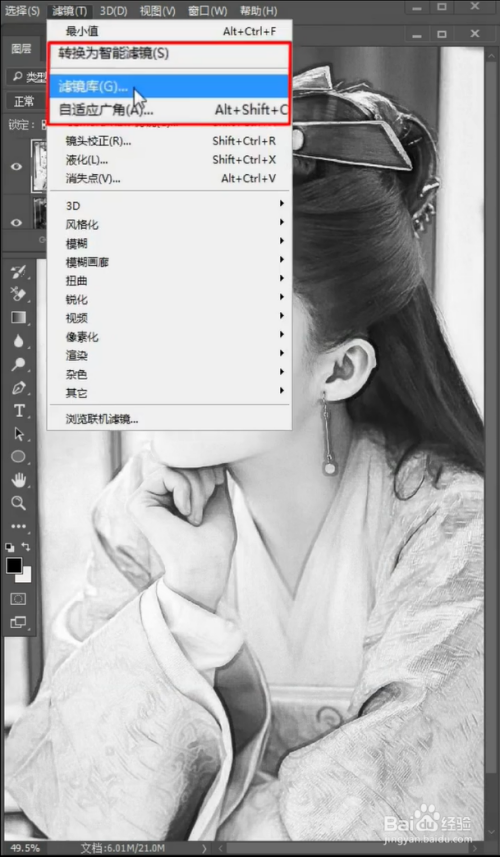Image resolution: width=500 pixels, height=857 pixels.
Task: Select the lower layer thumbnail
Action: click(39, 214)
